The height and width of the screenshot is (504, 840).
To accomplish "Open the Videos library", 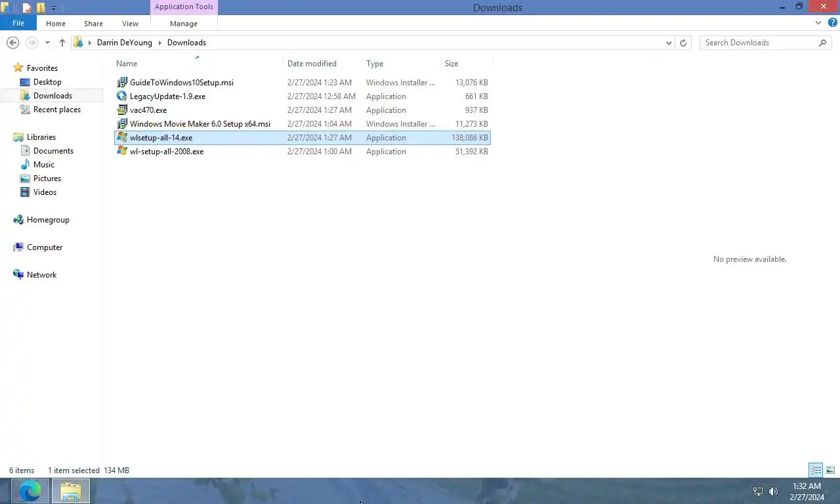I will 45,192.
